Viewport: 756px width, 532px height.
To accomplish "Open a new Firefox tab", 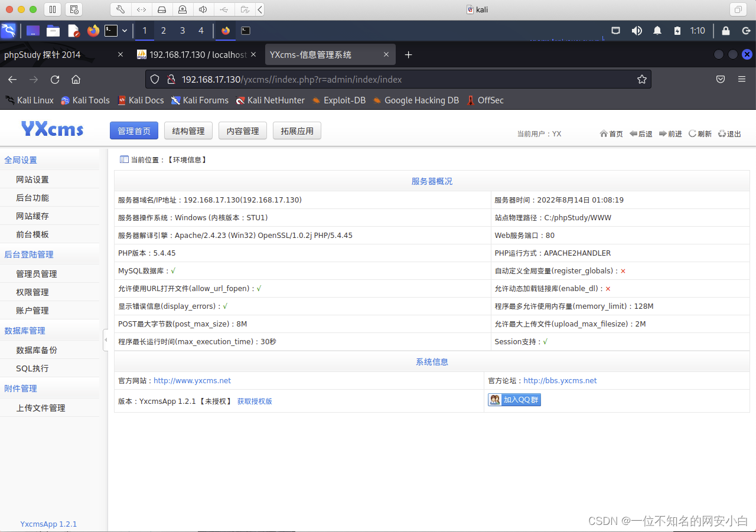I will pos(408,54).
